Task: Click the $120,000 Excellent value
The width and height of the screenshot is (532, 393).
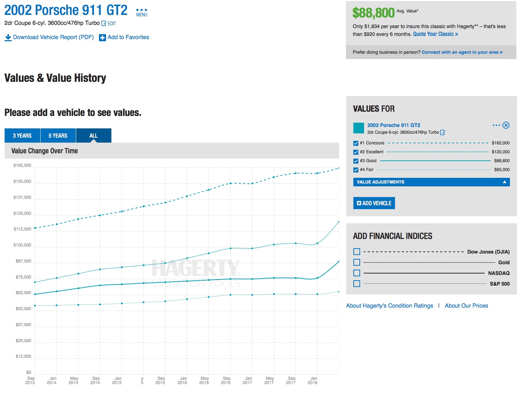Action: pos(500,152)
